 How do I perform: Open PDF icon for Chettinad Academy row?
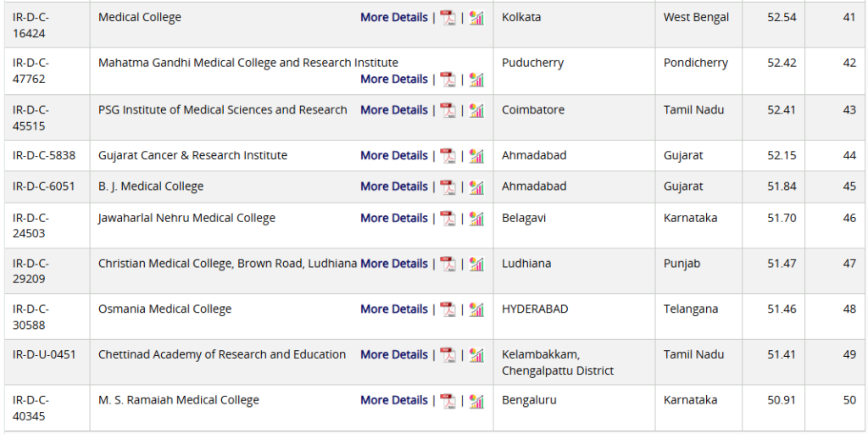[x=448, y=355]
